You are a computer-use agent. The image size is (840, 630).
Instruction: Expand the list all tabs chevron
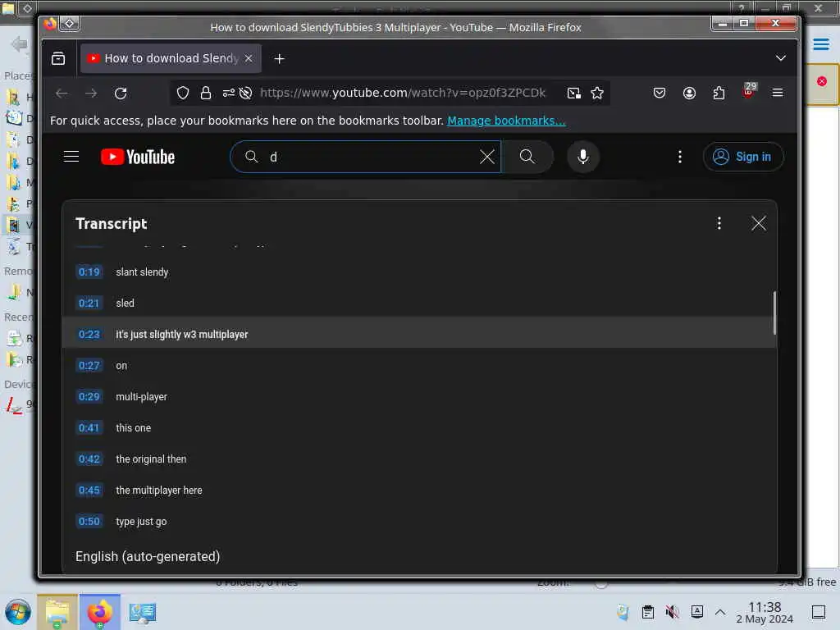tap(781, 58)
